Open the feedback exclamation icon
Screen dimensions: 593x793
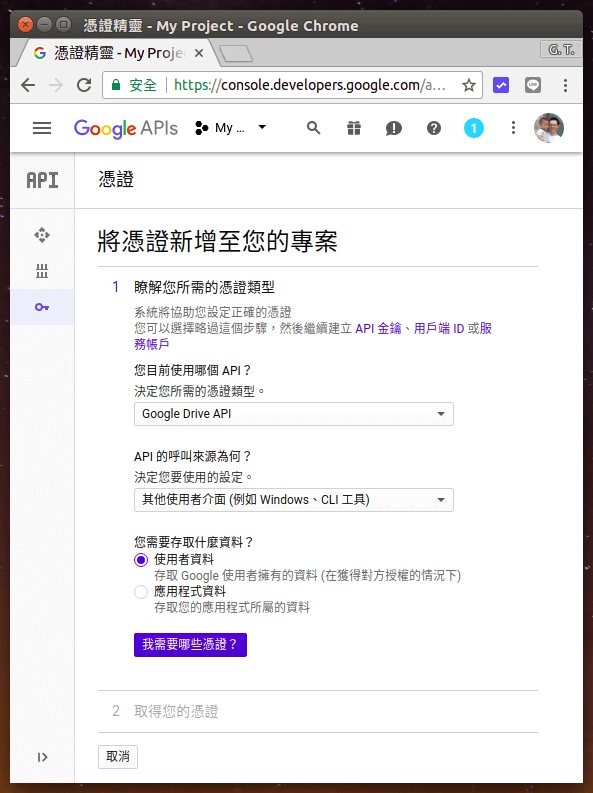393,128
